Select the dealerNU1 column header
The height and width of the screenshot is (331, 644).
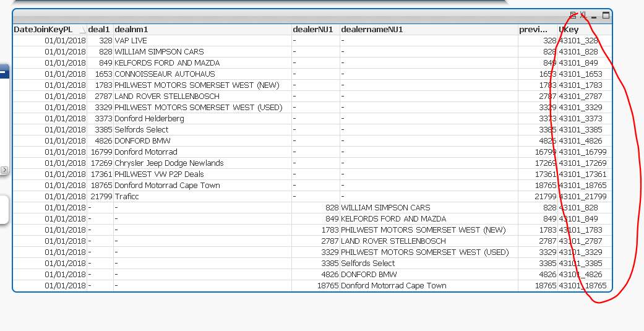pos(313,30)
